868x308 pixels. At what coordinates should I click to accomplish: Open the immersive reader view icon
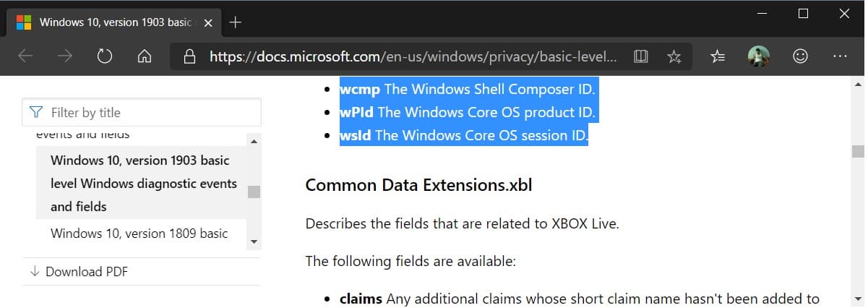640,56
